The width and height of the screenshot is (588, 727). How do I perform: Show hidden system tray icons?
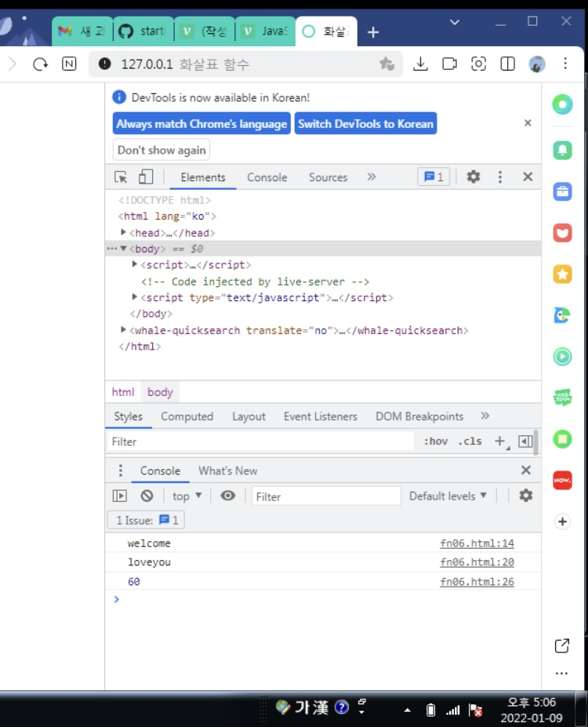(408, 710)
